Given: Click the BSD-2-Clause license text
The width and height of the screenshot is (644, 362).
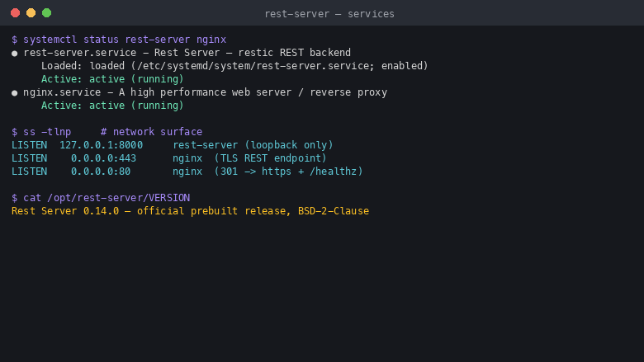Looking at the screenshot, I should click(x=334, y=211).
